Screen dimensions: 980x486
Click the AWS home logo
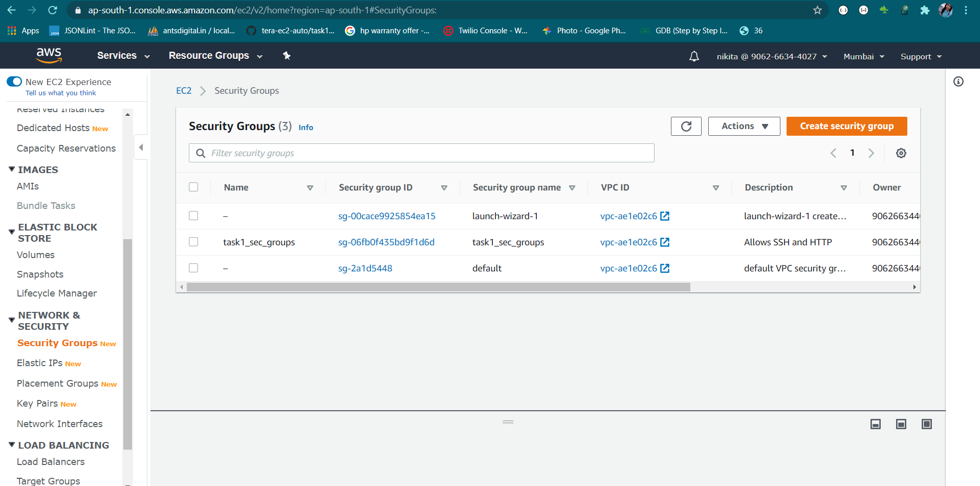49,55
